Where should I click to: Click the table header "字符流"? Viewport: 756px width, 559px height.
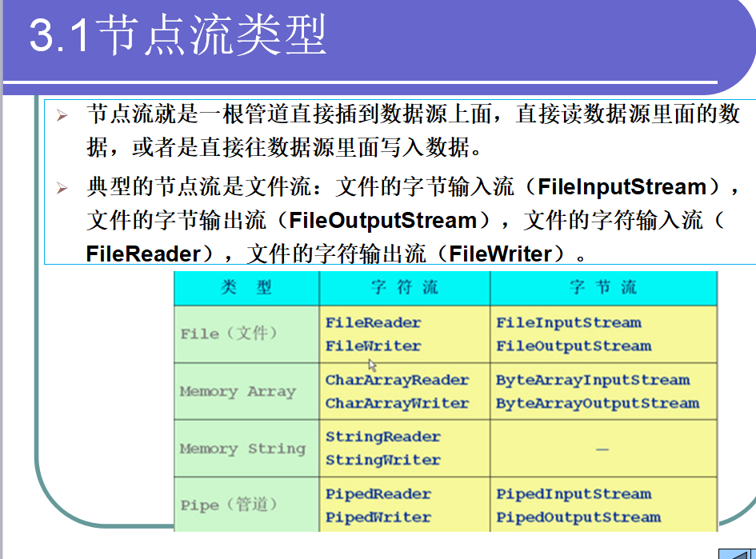point(405,287)
